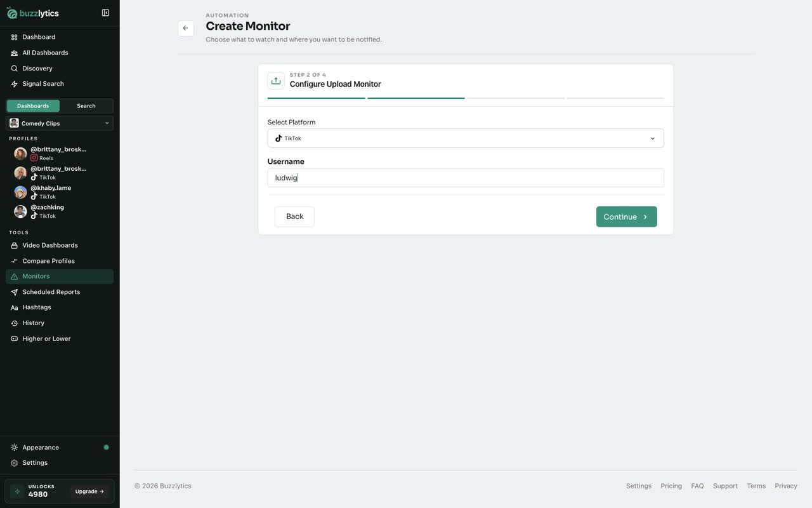The height and width of the screenshot is (508, 812).
Task: Open Scheduled Reports
Action: click(x=60, y=292)
